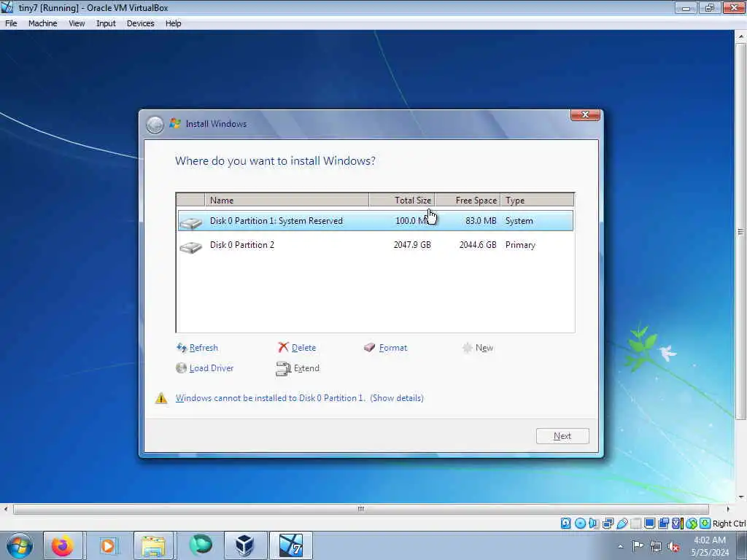747x560 pixels.
Task: Open the Windows Start menu orb
Action: coord(20,545)
